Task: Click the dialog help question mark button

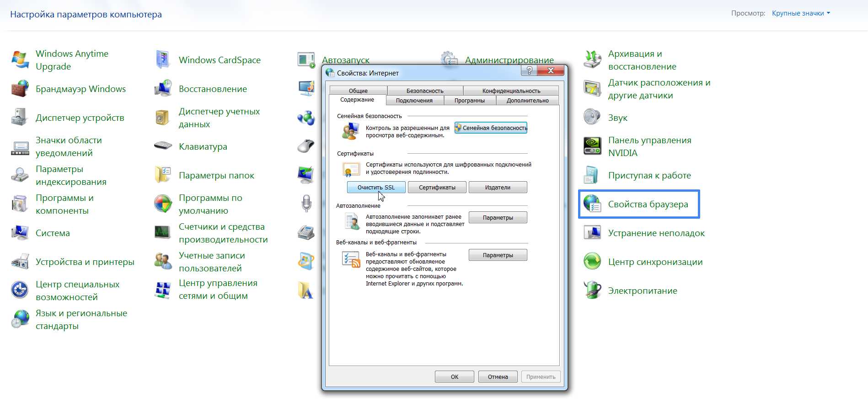Action: click(529, 70)
